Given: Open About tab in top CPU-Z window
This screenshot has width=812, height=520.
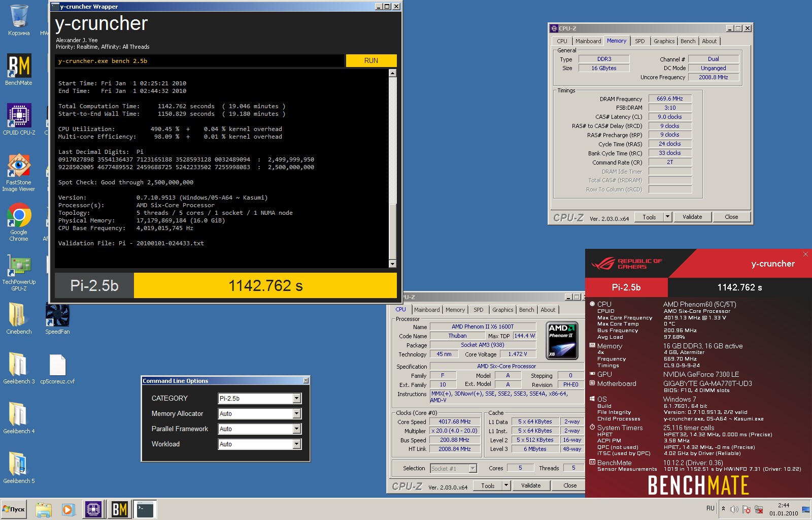Looking at the screenshot, I should 709,41.
